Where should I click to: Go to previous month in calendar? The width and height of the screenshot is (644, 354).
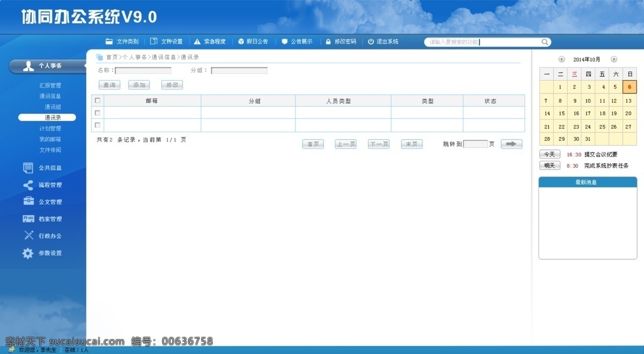click(x=561, y=60)
